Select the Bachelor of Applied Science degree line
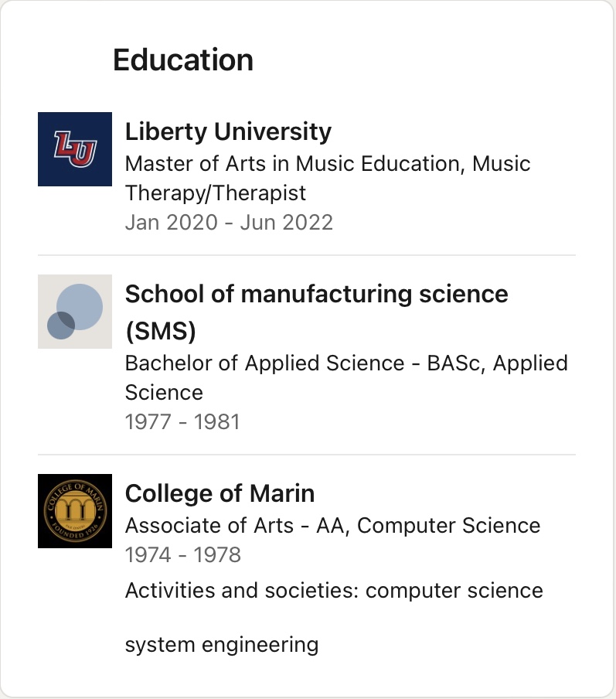 [x=346, y=363]
